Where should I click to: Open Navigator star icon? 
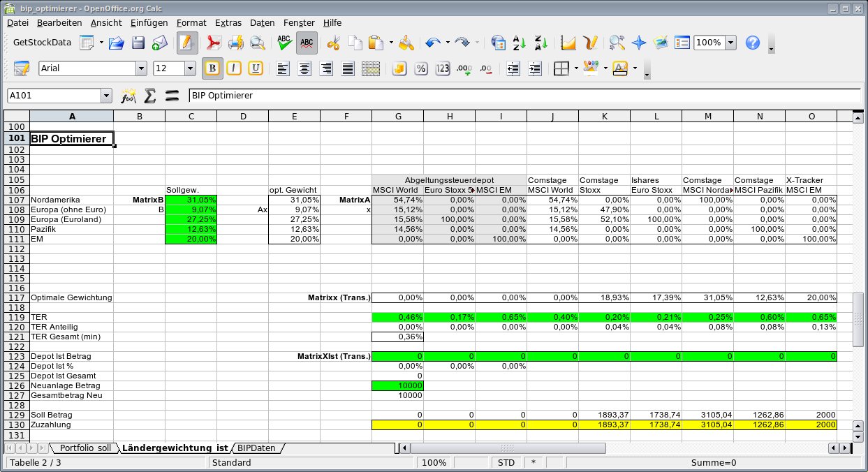point(639,43)
